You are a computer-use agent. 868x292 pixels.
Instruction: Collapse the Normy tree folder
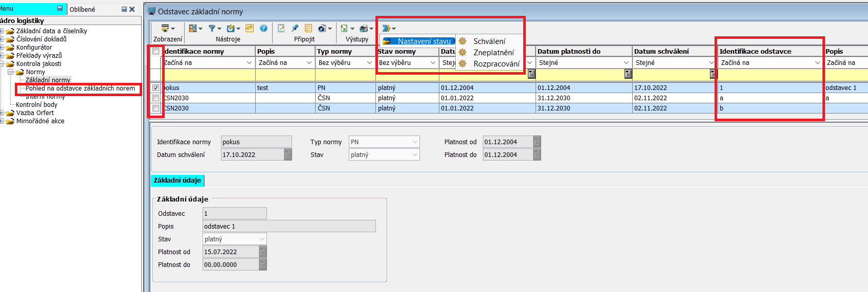[x=11, y=72]
